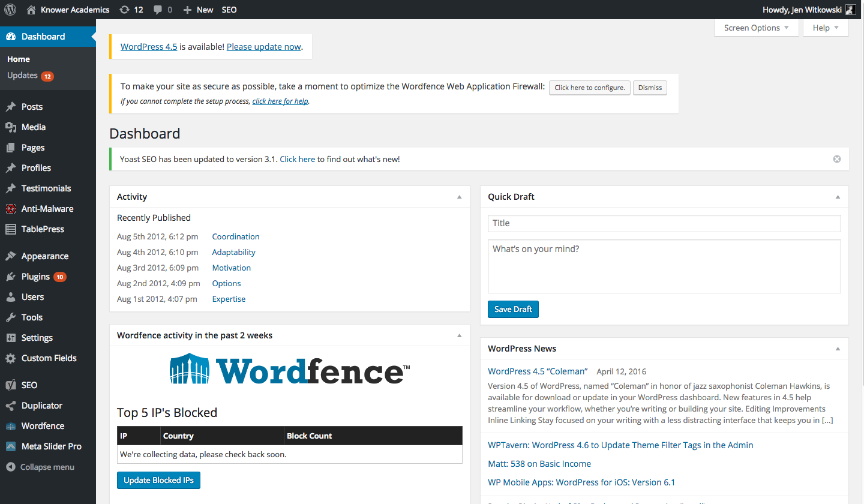864x504 pixels.
Task: Click the Posts pushpin icon
Action: tap(11, 107)
